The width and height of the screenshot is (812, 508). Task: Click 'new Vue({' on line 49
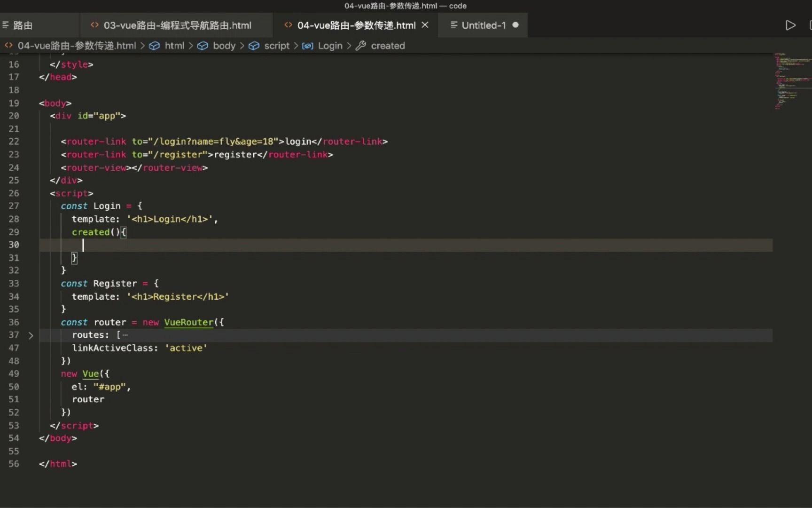[85, 374]
